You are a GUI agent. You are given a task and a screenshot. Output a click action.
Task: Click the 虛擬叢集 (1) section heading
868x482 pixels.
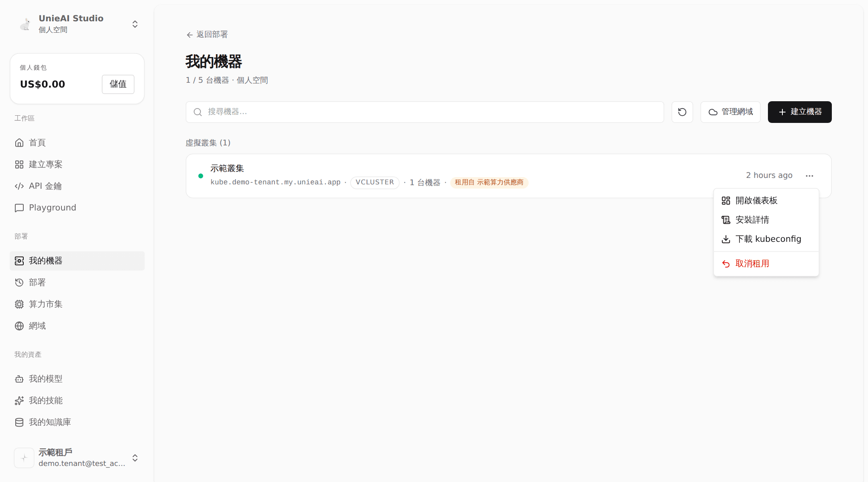pyautogui.click(x=208, y=143)
